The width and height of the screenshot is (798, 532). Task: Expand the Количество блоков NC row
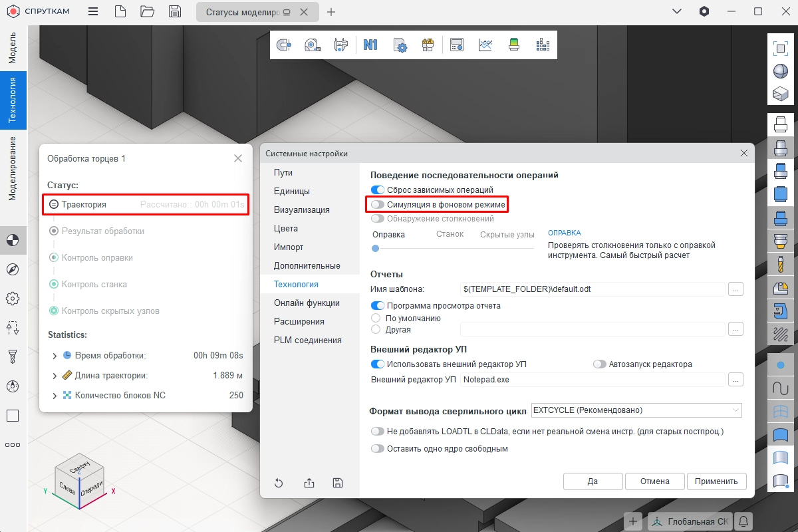[x=55, y=396]
